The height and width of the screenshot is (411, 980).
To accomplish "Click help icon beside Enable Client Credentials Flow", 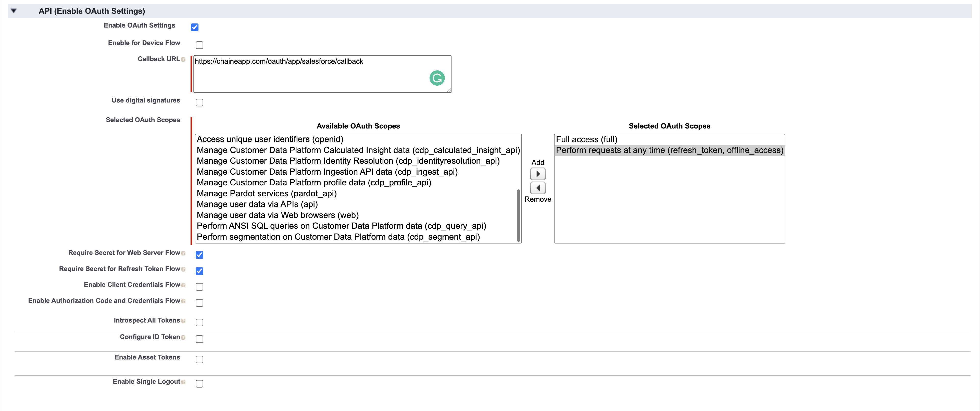I will pyautogui.click(x=183, y=285).
